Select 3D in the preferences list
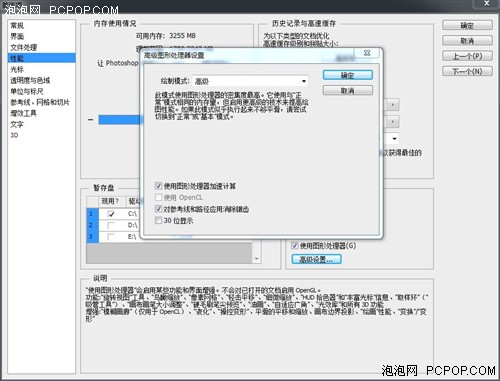The height and width of the screenshot is (381, 500). [42, 135]
